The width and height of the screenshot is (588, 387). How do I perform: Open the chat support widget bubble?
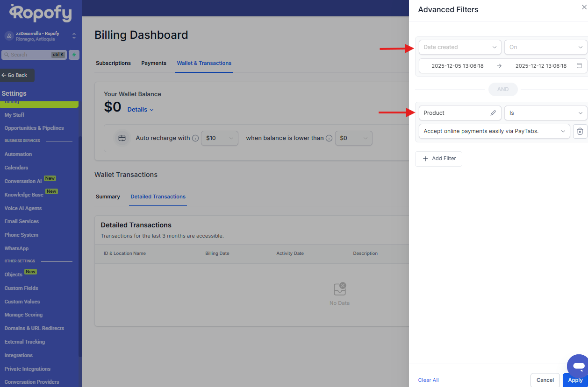[578, 366]
